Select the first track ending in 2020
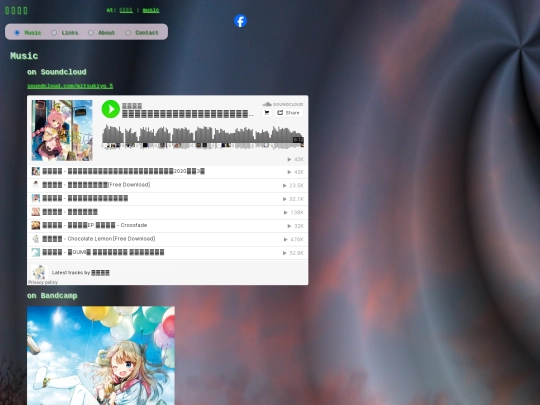 coord(167,172)
